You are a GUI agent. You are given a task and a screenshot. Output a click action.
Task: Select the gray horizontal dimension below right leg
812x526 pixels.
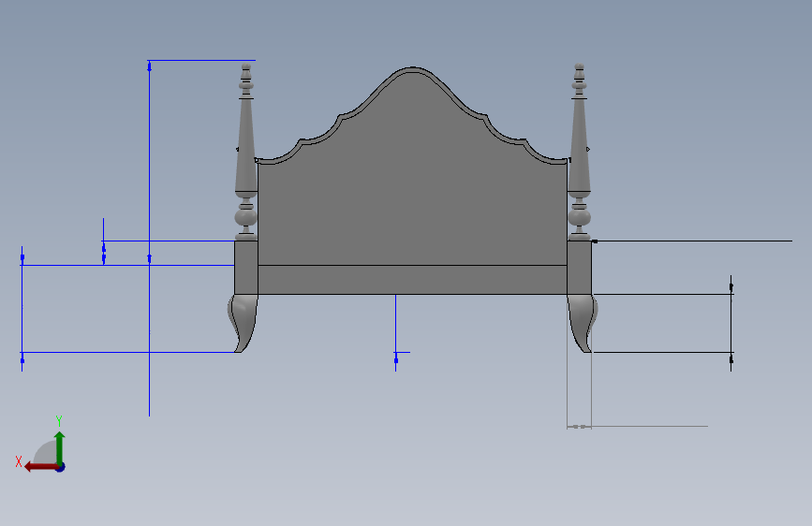coord(638,427)
